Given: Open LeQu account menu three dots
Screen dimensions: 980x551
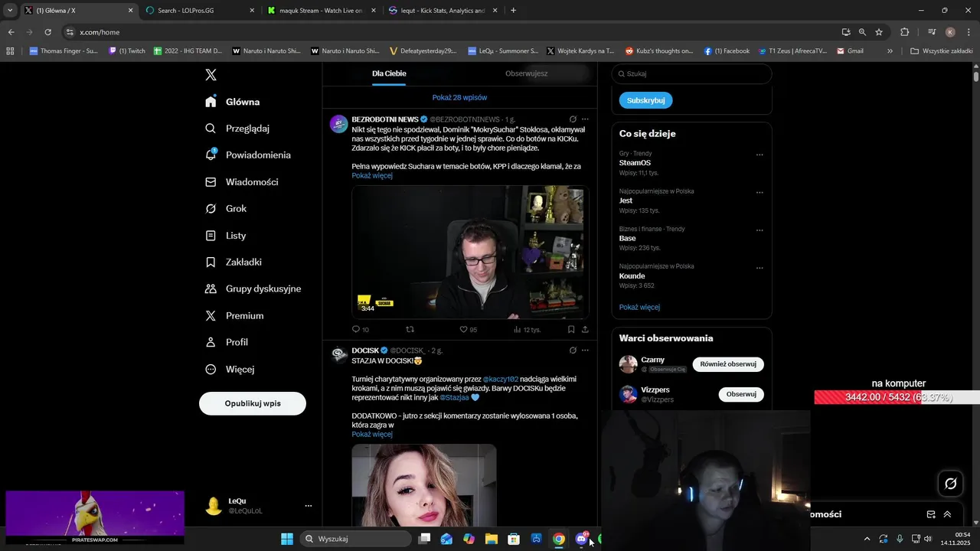Looking at the screenshot, I should click(309, 506).
